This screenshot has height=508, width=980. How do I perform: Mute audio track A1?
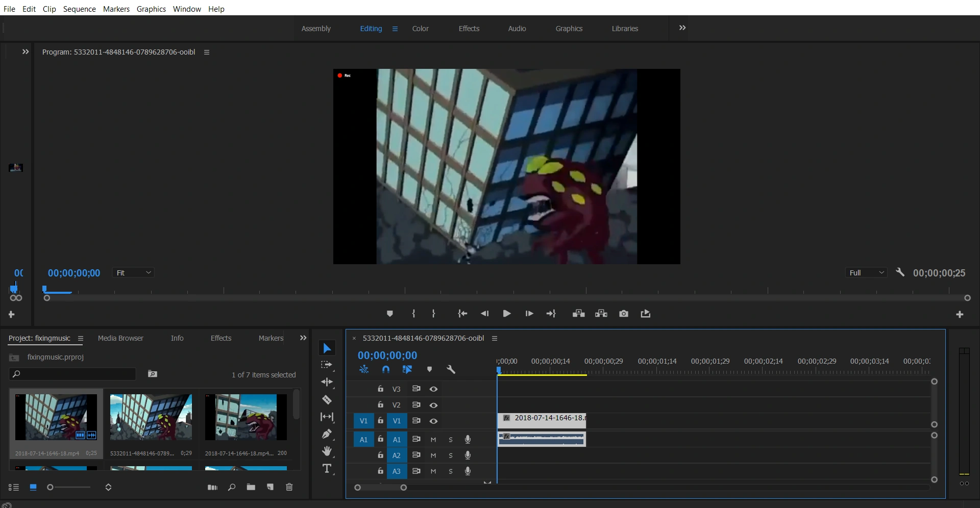(x=433, y=440)
